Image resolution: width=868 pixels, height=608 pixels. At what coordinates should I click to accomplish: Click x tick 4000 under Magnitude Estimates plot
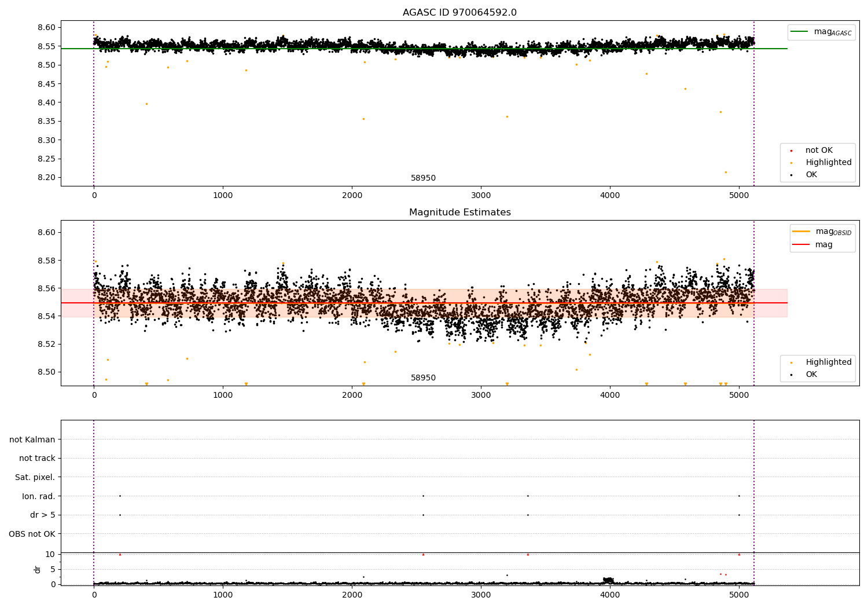click(610, 395)
